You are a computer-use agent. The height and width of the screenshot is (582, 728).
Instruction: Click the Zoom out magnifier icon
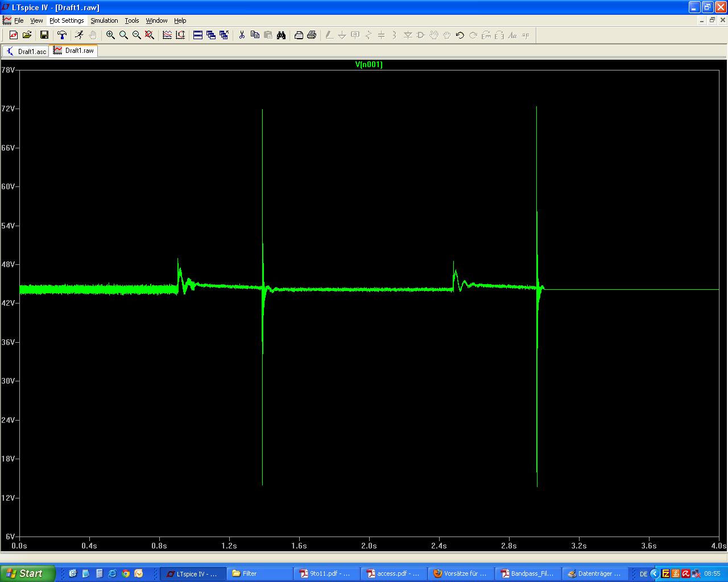coord(136,35)
